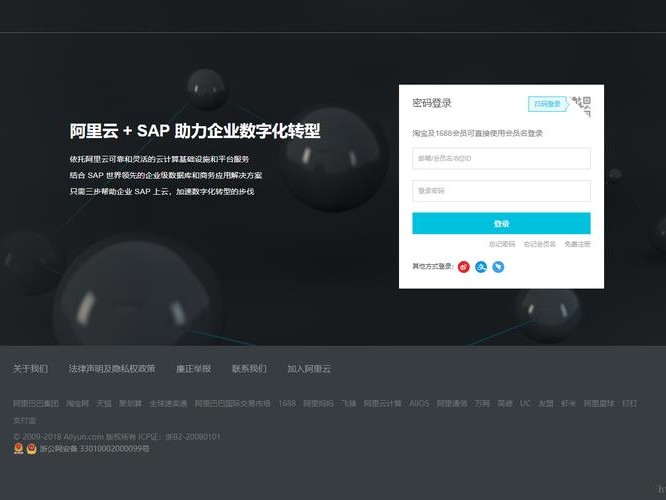Open 加入阿里云 footer link
666x500 pixels.
(x=309, y=369)
